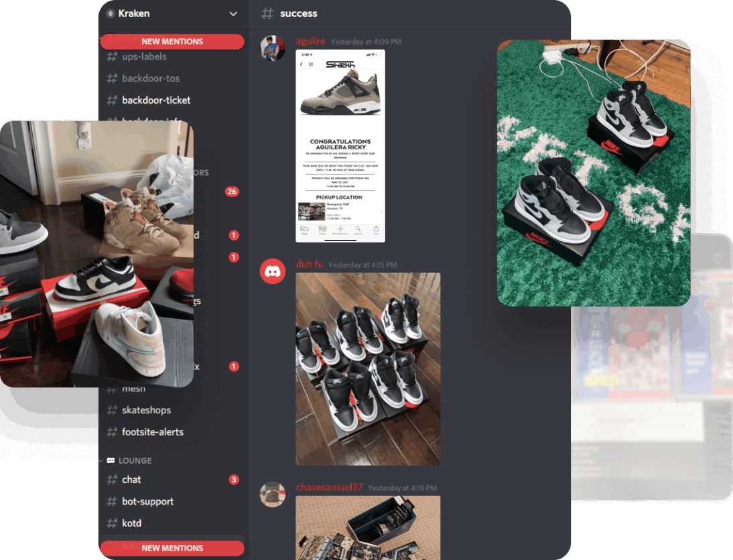Click the hash icon beside bot-support
The image size is (733, 560).
pos(112,502)
